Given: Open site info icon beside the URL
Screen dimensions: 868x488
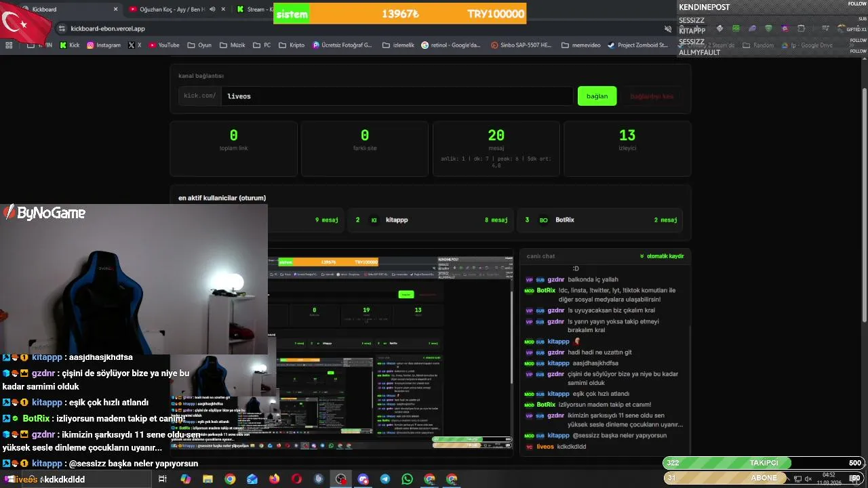Looking at the screenshot, I should [62, 28].
